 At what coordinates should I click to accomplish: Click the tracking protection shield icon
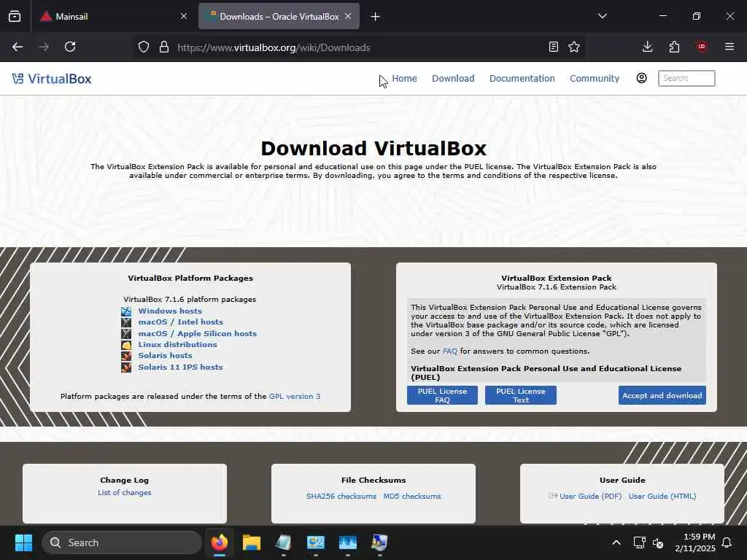(144, 47)
